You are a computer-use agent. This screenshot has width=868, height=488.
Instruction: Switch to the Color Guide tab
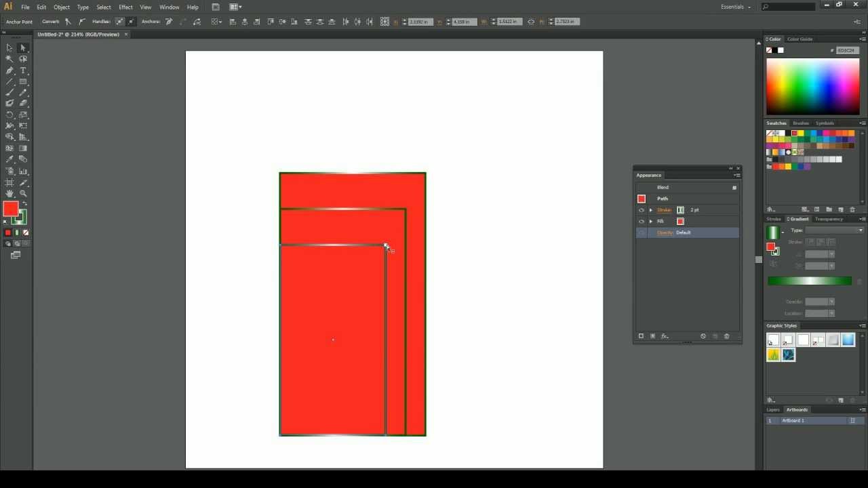[800, 39]
